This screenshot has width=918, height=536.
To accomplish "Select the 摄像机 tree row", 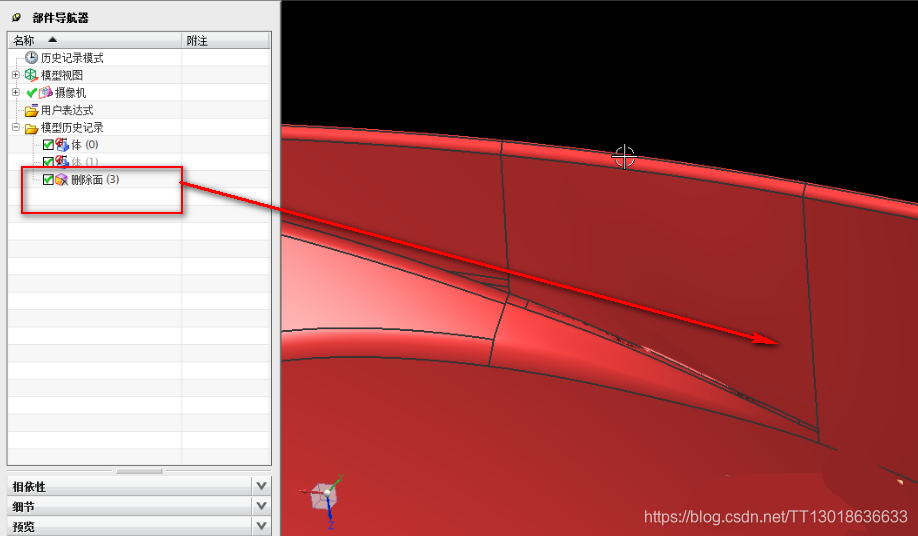I will tap(139, 92).
